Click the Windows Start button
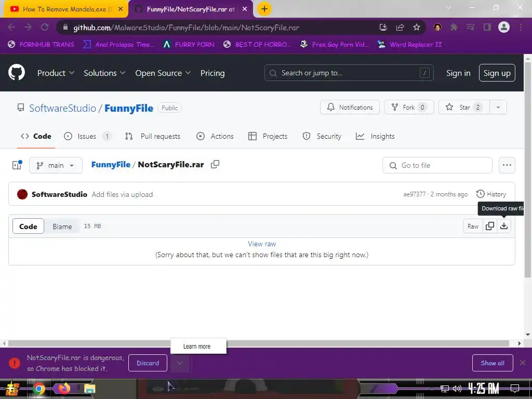 tap(12, 389)
